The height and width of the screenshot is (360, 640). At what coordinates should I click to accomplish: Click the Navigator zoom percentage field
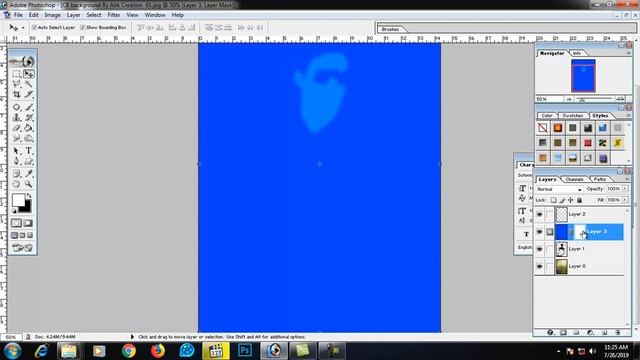point(549,99)
